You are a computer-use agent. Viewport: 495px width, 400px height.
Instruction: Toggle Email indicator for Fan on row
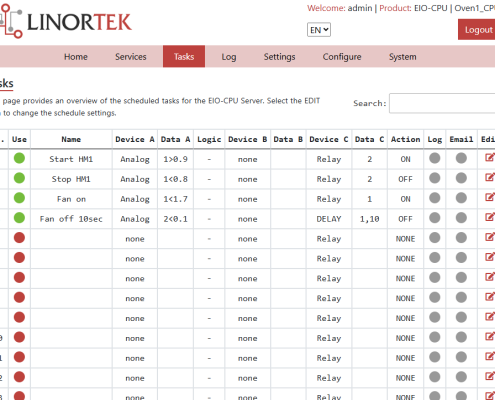point(461,198)
